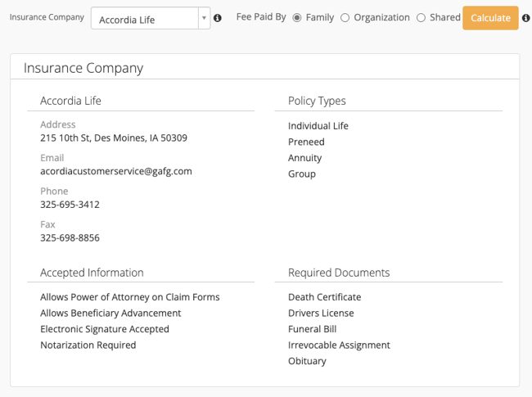Select the Family fee radio button
Screen dimensions: 532x397
pos(297,18)
